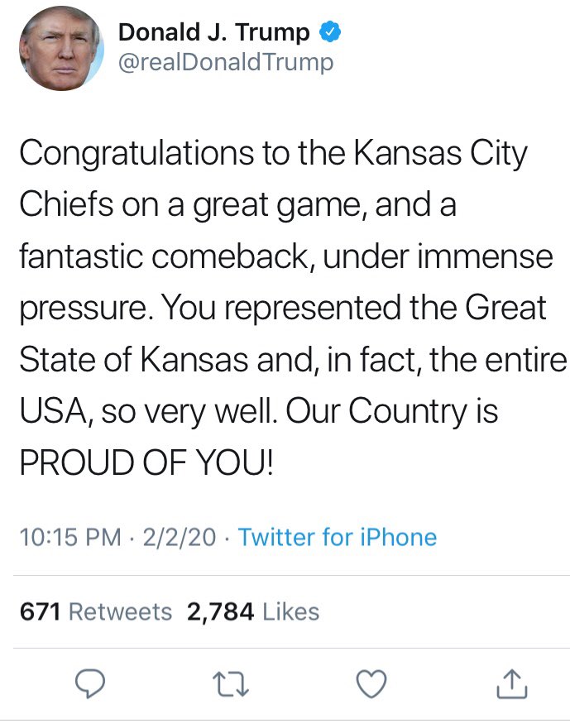Click the word Chiefs in the tweet
The width and height of the screenshot is (570, 728).
coord(66,204)
